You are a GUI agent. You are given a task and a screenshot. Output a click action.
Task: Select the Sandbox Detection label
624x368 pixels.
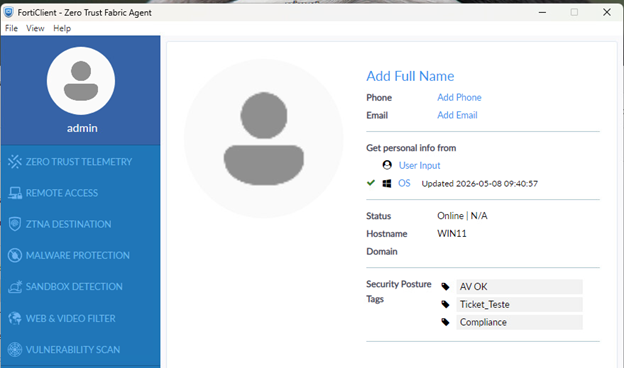pyautogui.click(x=74, y=286)
